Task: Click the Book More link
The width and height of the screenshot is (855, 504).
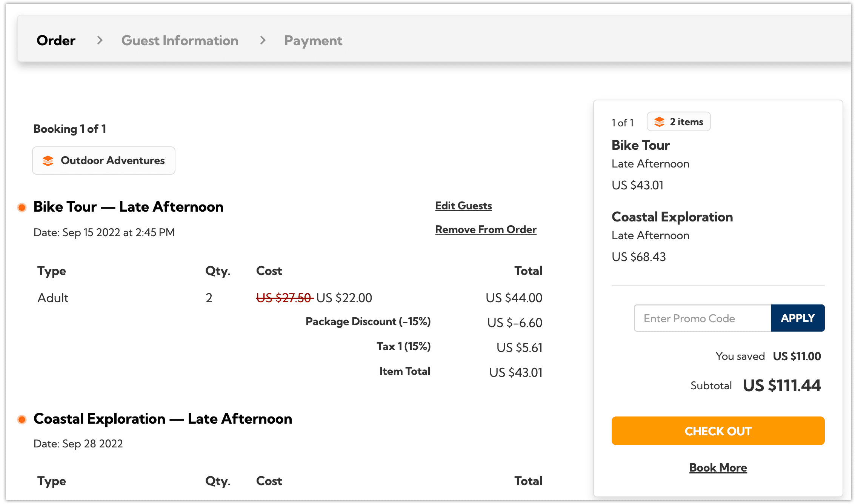Action: point(718,467)
